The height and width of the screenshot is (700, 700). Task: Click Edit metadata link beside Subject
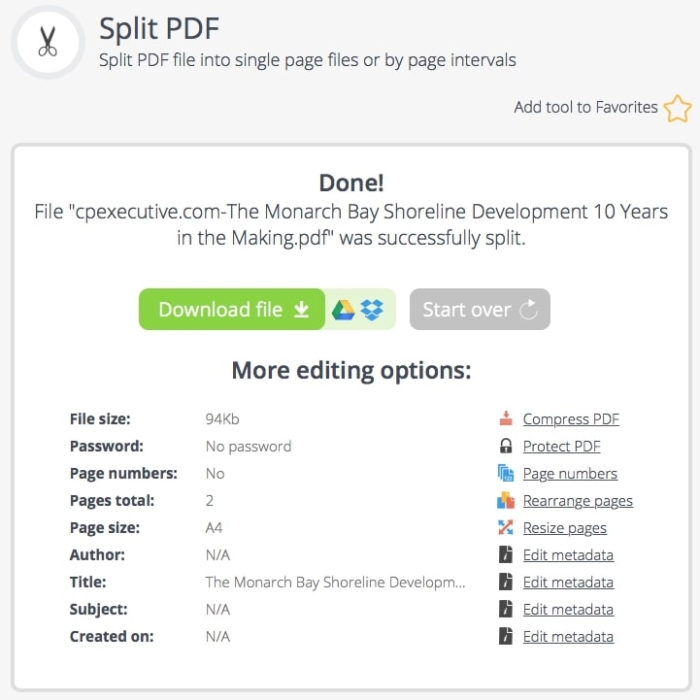pyautogui.click(x=567, y=608)
